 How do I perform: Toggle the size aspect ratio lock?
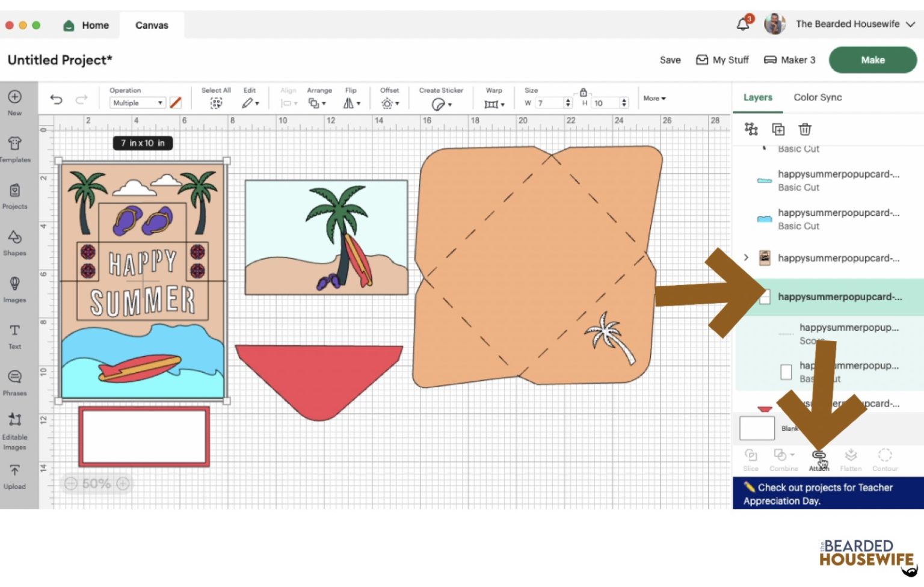pos(583,93)
